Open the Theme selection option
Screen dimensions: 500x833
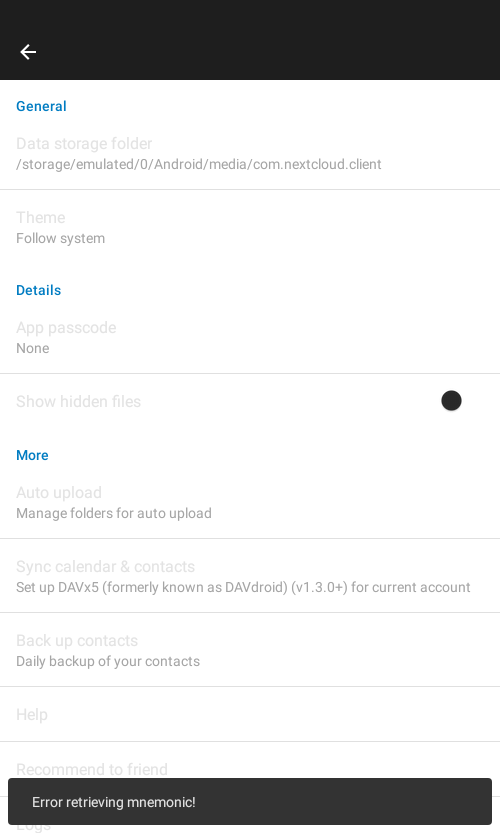point(250,227)
